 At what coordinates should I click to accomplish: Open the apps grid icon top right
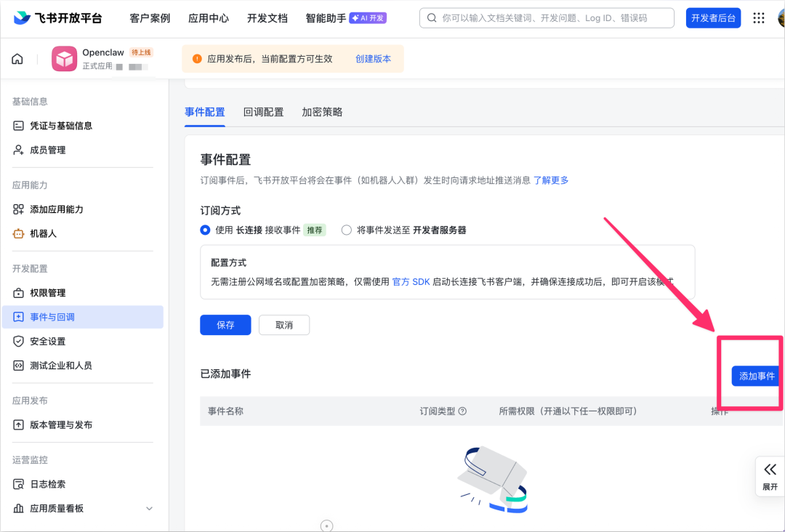coord(758,18)
